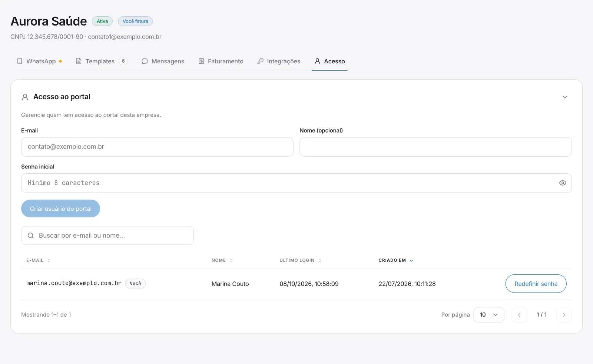
Task: Go to the Faturamento tab
Action: click(x=221, y=61)
